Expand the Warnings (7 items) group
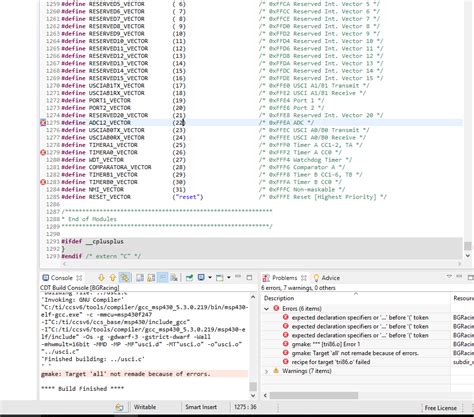 [x=267, y=371]
